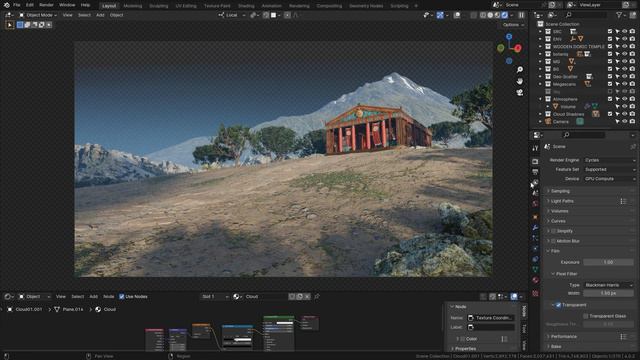The width and height of the screenshot is (640, 360).
Task: Open the Texture properties tab
Action: coord(535,293)
